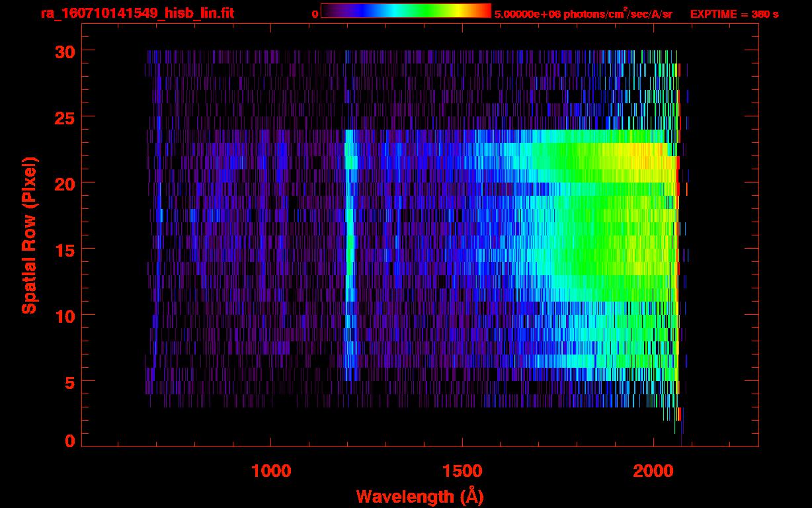The width and height of the screenshot is (812, 508).
Task: Select the Spatial Row (Pixel) axis title
Action: click(x=29, y=235)
